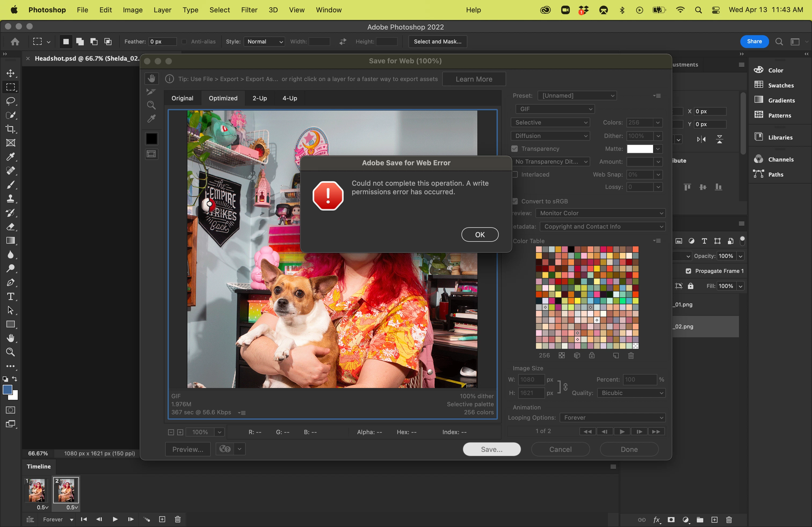Expand the Looping Options Forever dropdown
The image size is (812, 527).
pyautogui.click(x=612, y=418)
